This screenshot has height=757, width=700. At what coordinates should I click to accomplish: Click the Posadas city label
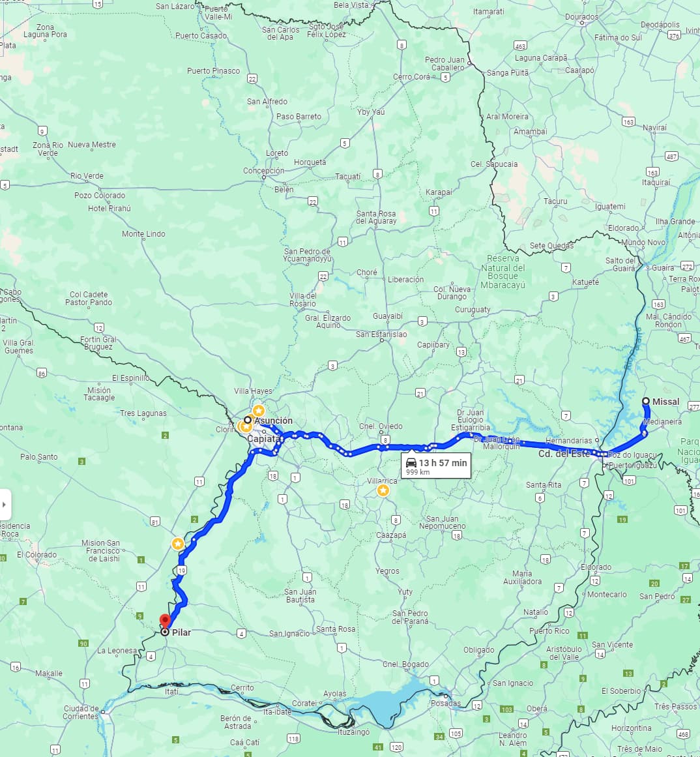(446, 704)
